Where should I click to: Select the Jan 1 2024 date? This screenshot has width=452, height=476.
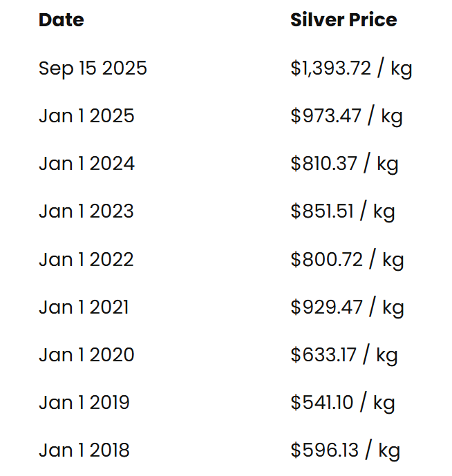(86, 164)
